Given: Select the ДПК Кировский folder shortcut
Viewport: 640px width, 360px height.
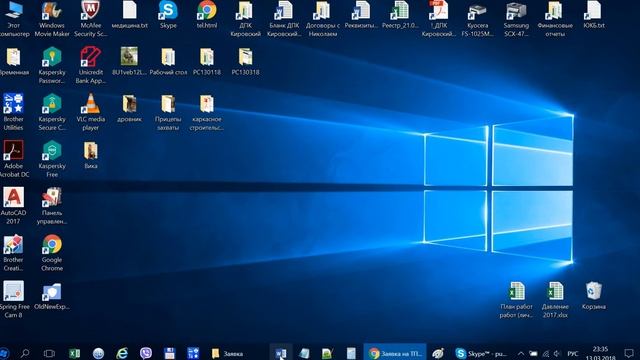Looking at the screenshot, I should 245,20.
